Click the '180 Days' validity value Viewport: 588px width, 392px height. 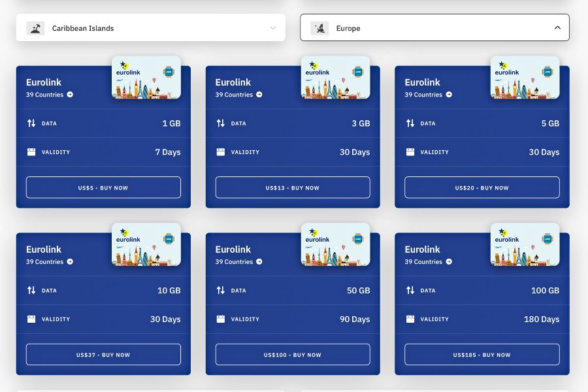(x=542, y=319)
